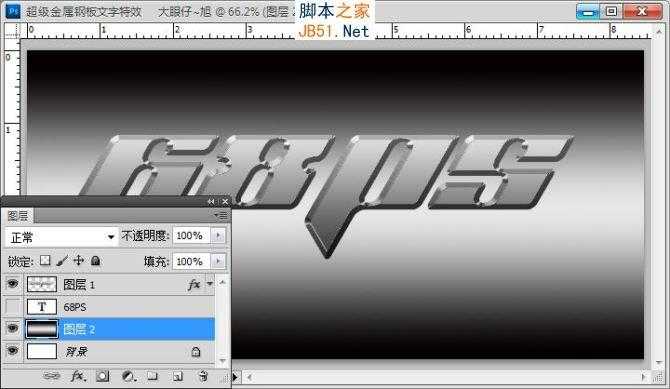
Task: Select layer named 图层 2
Action: tap(79, 329)
